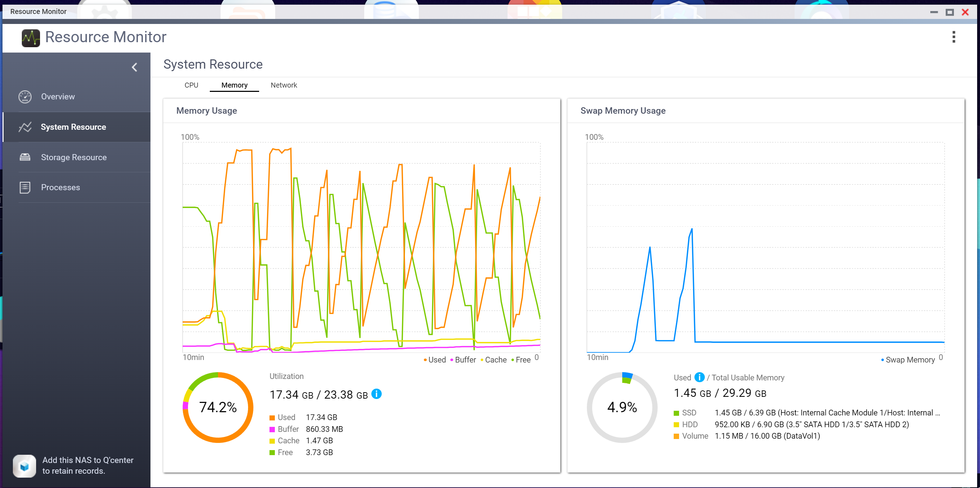The image size is (980, 488).
Task: Toggle the Buffer series in memory legend
Action: [x=465, y=360]
